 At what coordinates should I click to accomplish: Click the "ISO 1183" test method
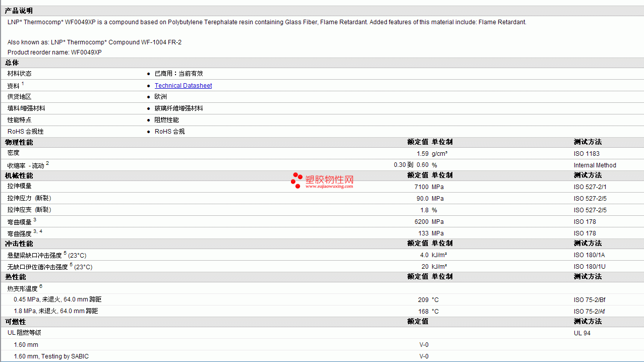tap(587, 154)
